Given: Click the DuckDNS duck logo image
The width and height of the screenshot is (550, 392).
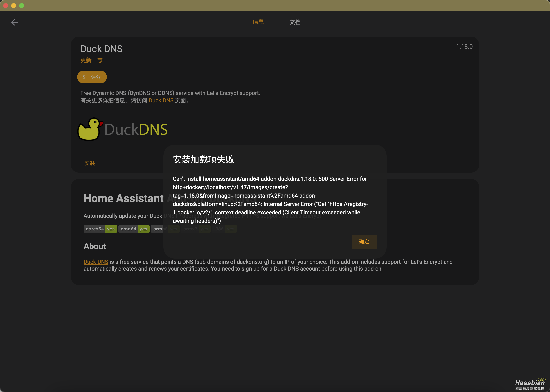Looking at the screenshot, I should pos(122,129).
